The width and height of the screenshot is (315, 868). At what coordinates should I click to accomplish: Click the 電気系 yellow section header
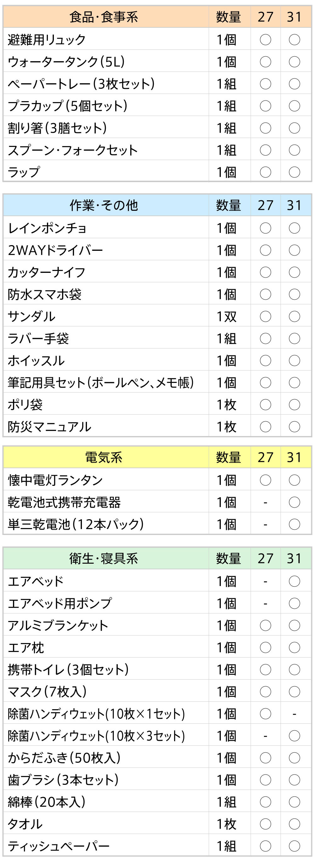coord(104,457)
